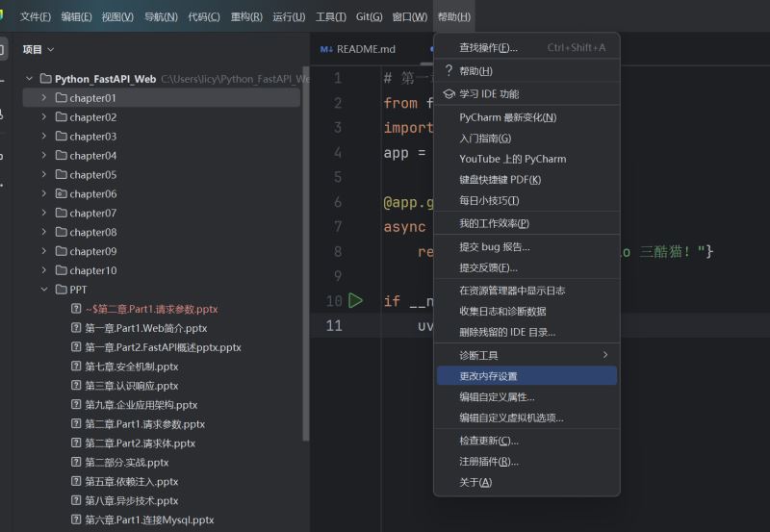Click the question mark icon beside 帮助
This screenshot has width=770, height=532.
coord(449,70)
